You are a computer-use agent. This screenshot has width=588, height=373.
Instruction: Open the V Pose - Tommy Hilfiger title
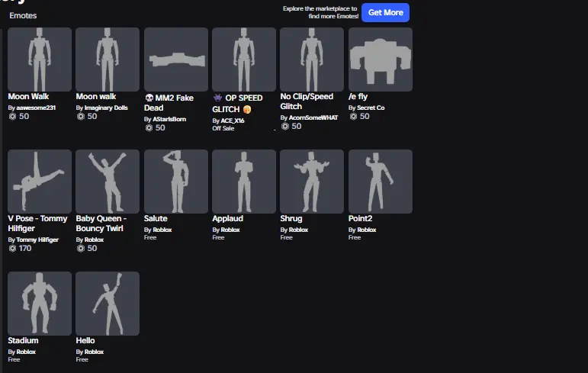(x=37, y=223)
